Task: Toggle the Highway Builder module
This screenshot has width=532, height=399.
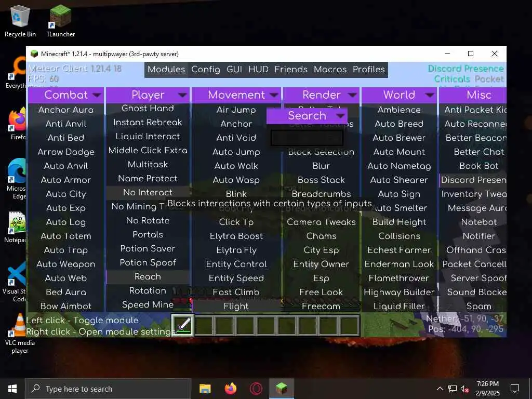Action: tap(399, 292)
